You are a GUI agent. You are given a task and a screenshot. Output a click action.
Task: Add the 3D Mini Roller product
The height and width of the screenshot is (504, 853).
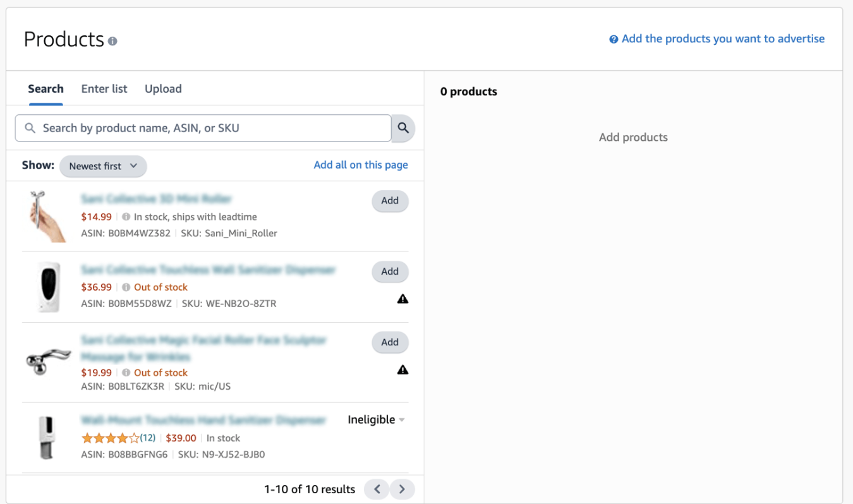tap(390, 201)
